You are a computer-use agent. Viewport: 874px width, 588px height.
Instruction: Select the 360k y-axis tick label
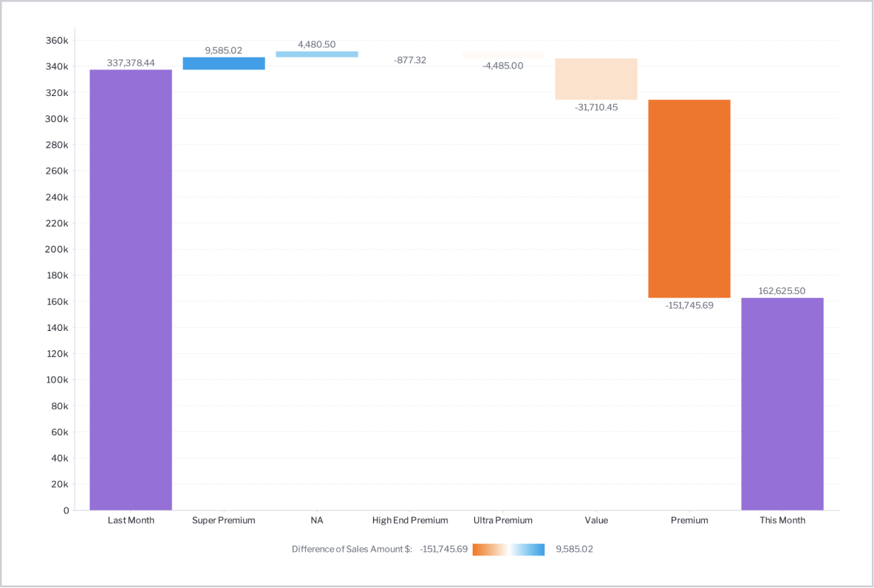(57, 41)
